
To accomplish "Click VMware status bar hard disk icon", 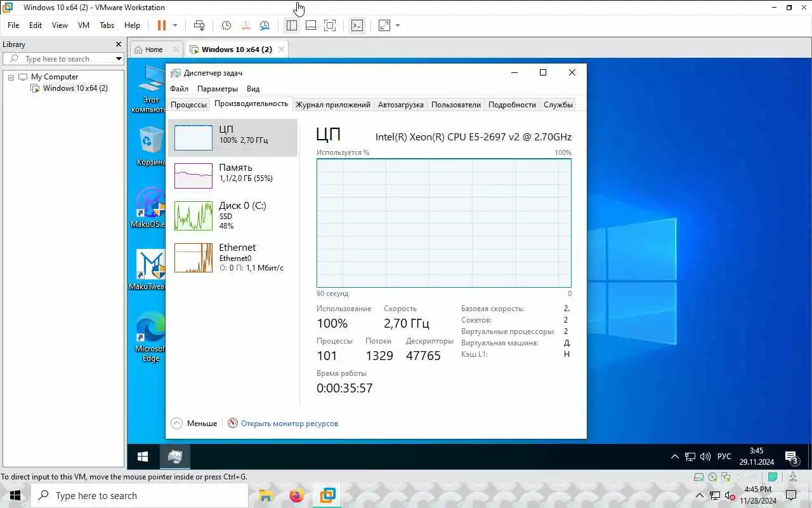I will coord(698,478).
